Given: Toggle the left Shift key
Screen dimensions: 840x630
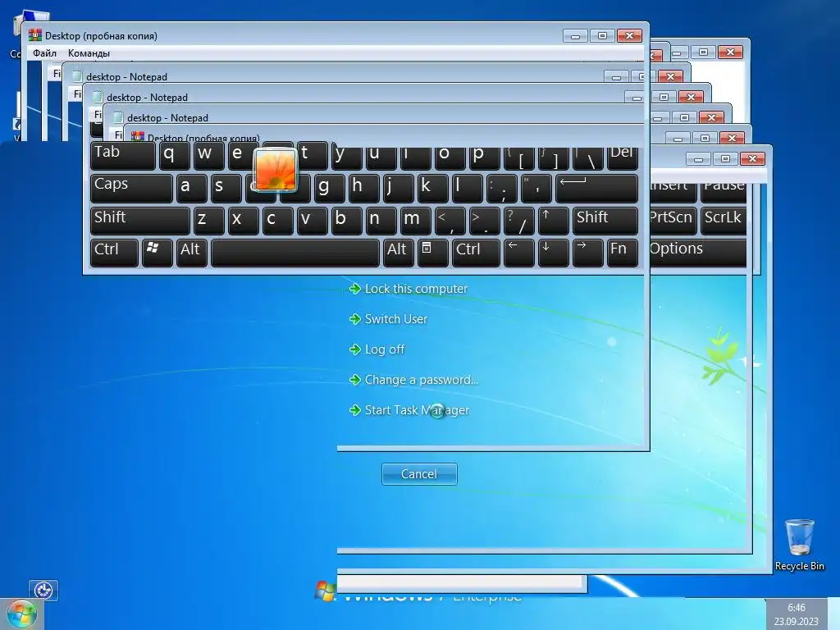Looking at the screenshot, I should point(139,221).
